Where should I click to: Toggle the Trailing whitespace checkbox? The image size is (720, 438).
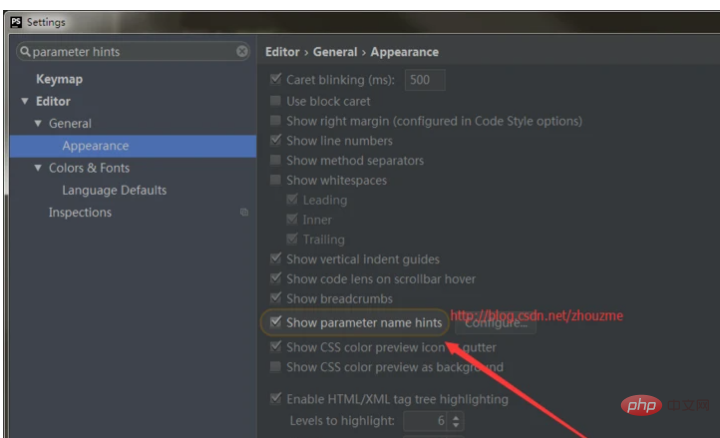tap(292, 239)
